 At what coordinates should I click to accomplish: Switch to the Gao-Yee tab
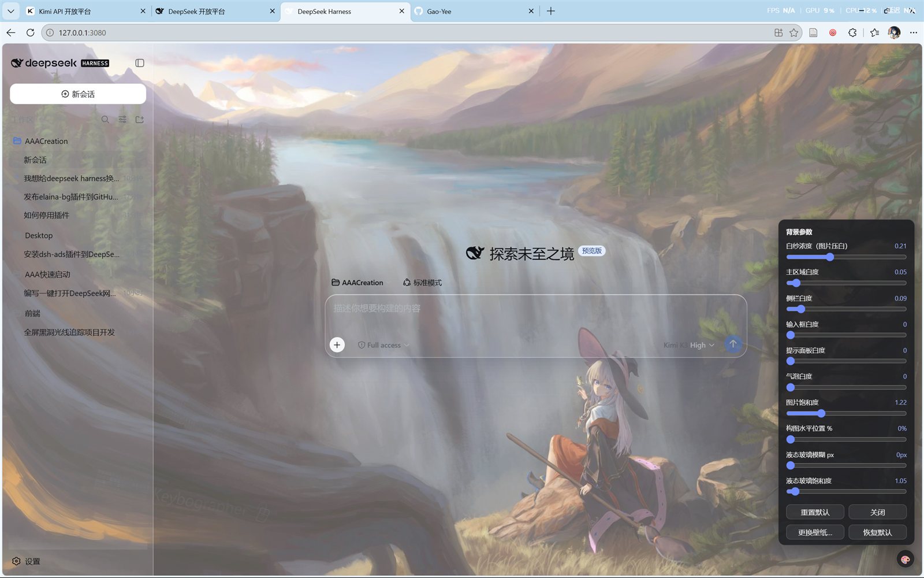[474, 11]
